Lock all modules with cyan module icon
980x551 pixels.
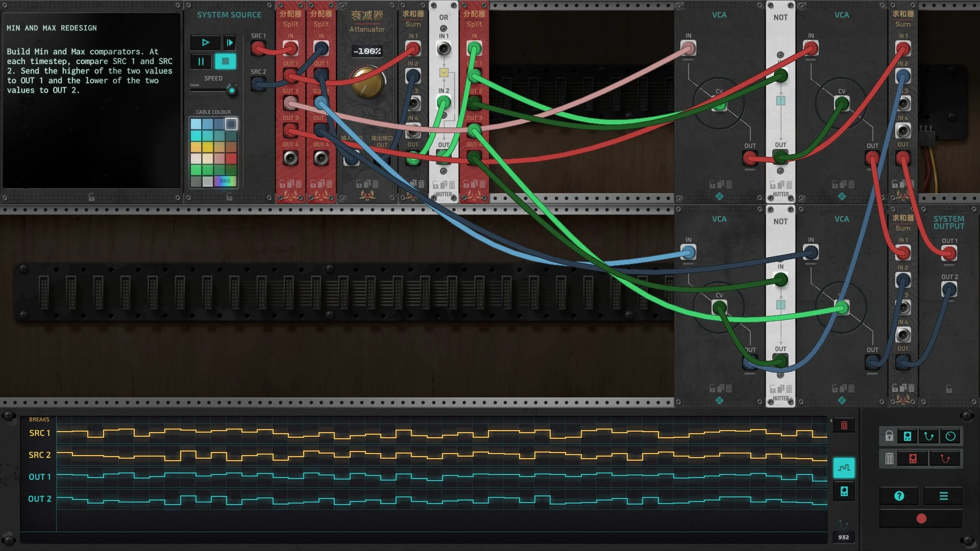(x=908, y=436)
